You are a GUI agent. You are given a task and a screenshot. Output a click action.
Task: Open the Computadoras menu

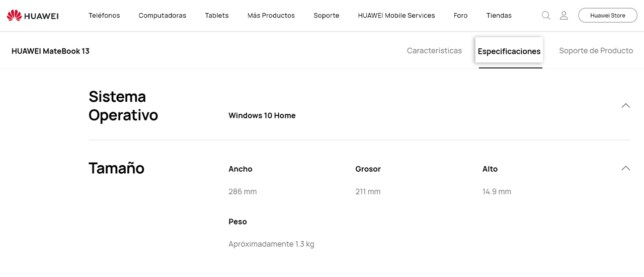click(163, 16)
